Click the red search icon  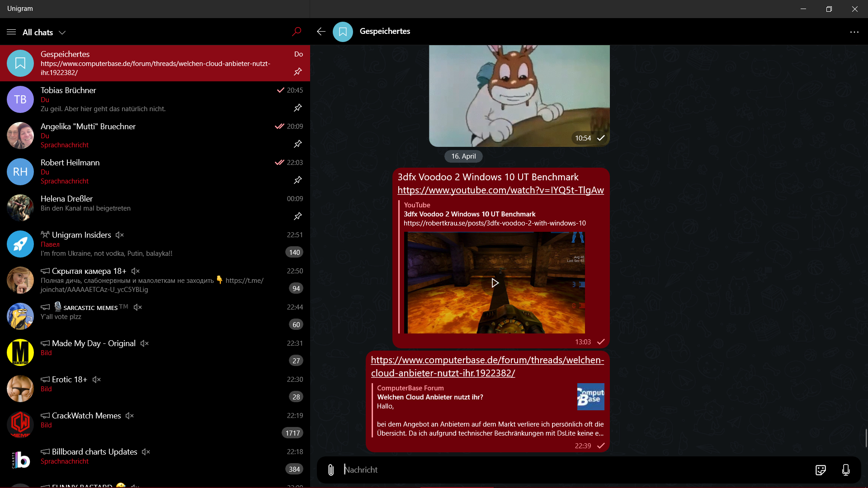(x=297, y=32)
